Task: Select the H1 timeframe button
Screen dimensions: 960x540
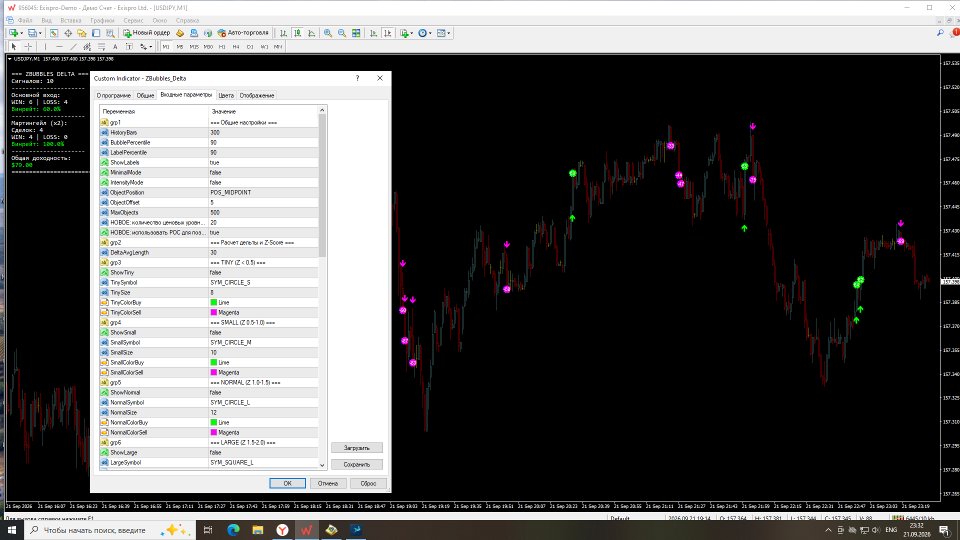Action: point(222,47)
